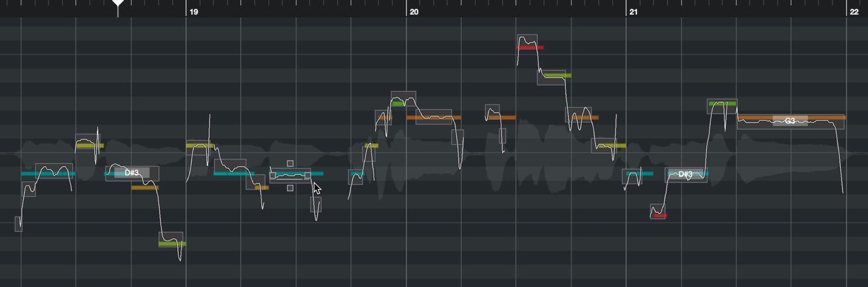Click the bottom-center smart control of the selected segment
868x287 pixels.
[x=290, y=188]
